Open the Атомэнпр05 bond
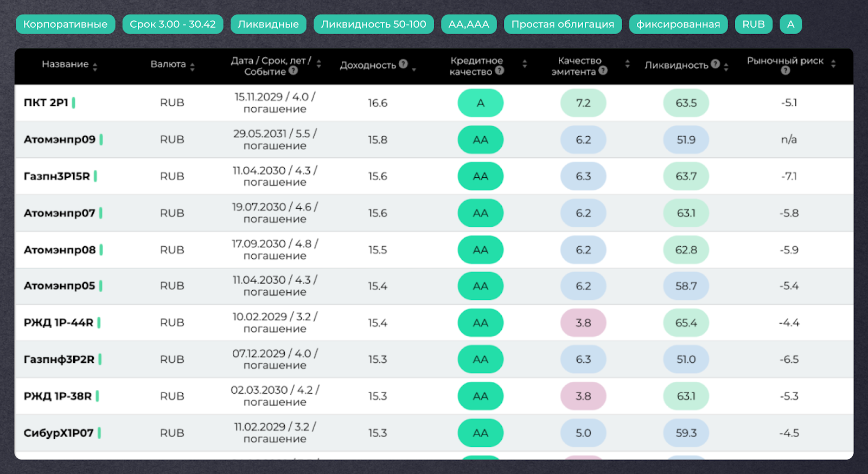The height and width of the screenshot is (474, 868). [60, 286]
